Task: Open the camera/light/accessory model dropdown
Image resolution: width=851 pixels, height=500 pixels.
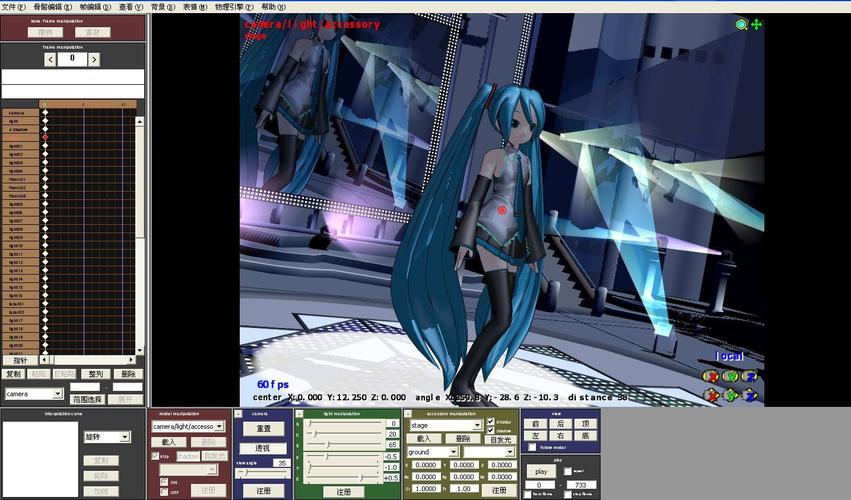Action: [219, 426]
